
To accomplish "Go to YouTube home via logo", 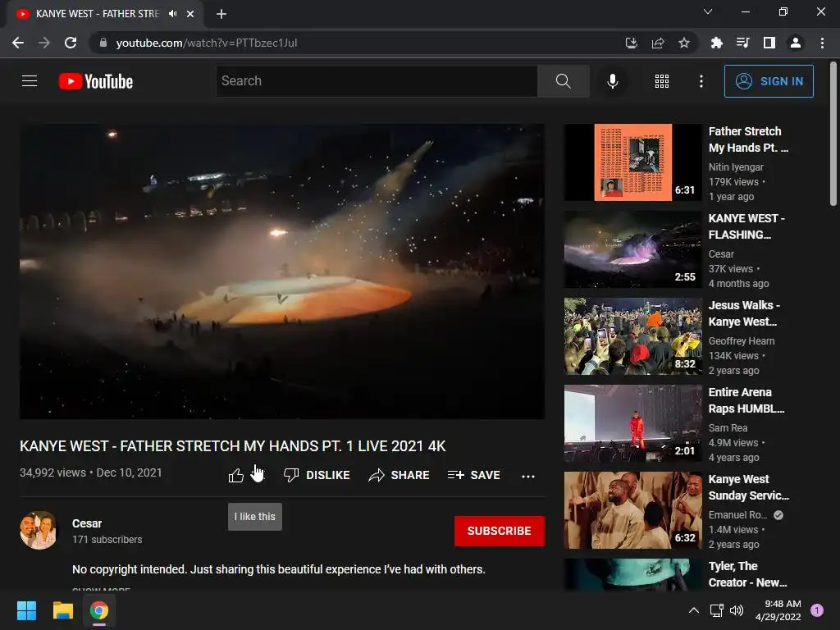I will (96, 81).
